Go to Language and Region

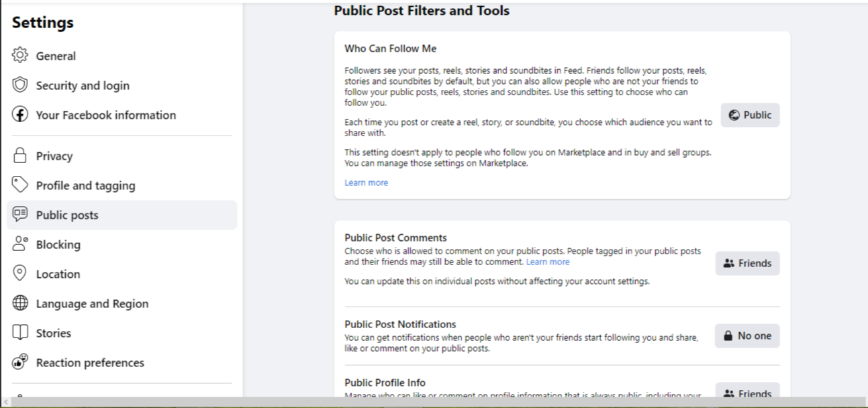click(122, 303)
